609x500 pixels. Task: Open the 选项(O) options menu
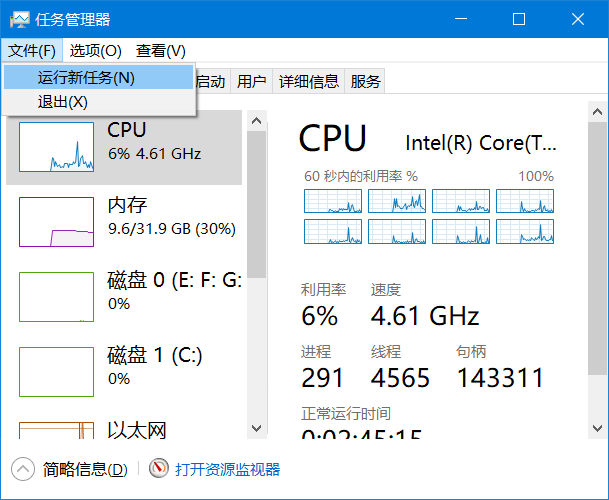(x=95, y=50)
